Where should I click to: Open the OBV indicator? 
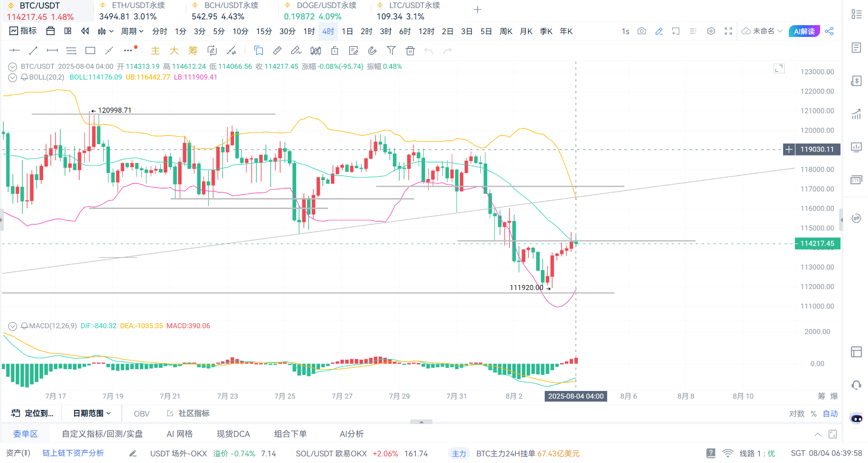142,414
